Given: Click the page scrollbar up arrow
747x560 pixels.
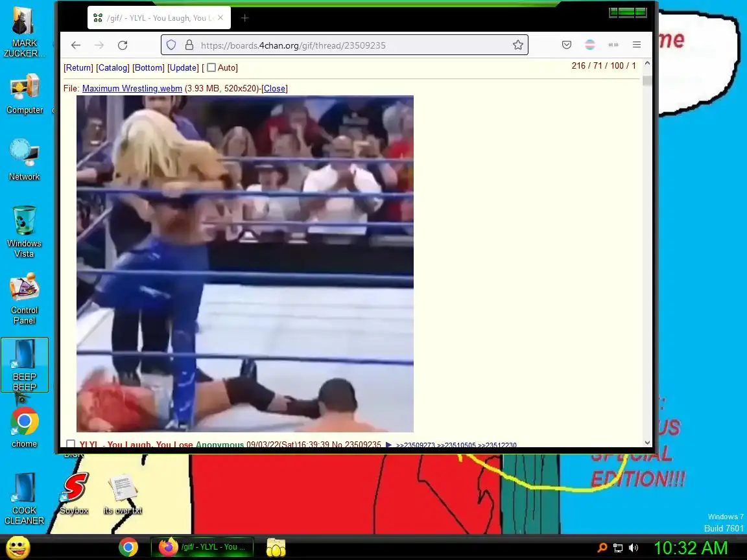Looking at the screenshot, I should click(647, 64).
